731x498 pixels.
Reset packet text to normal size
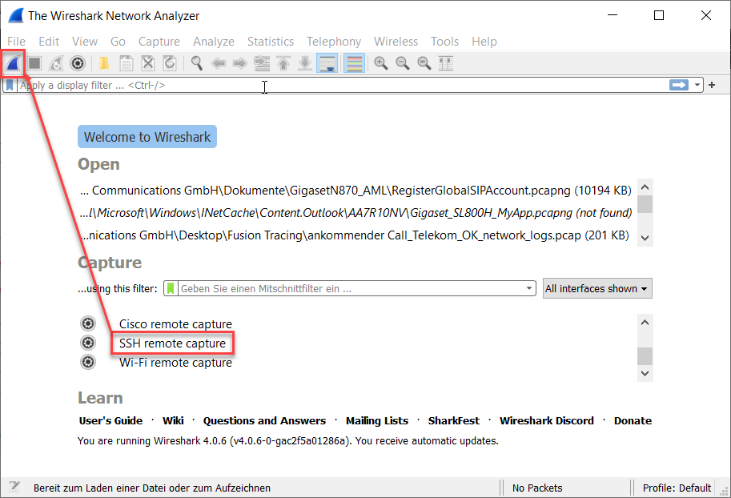(x=424, y=63)
